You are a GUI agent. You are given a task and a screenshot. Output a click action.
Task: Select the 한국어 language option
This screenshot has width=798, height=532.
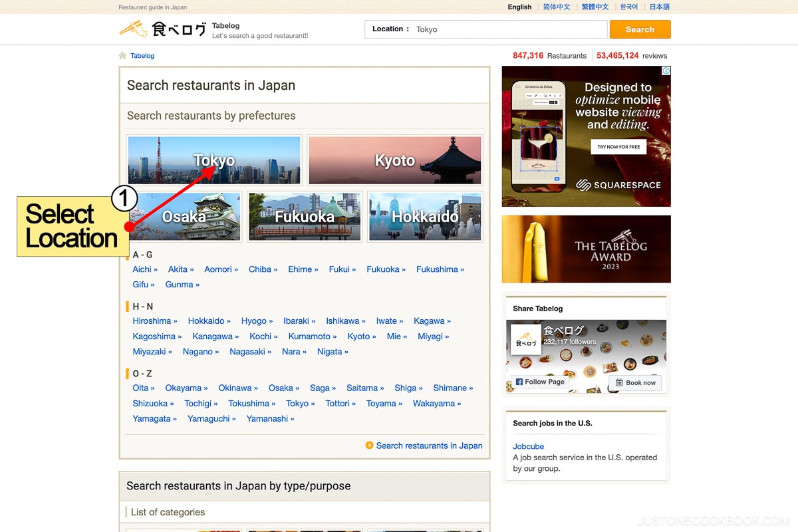pyautogui.click(x=628, y=7)
